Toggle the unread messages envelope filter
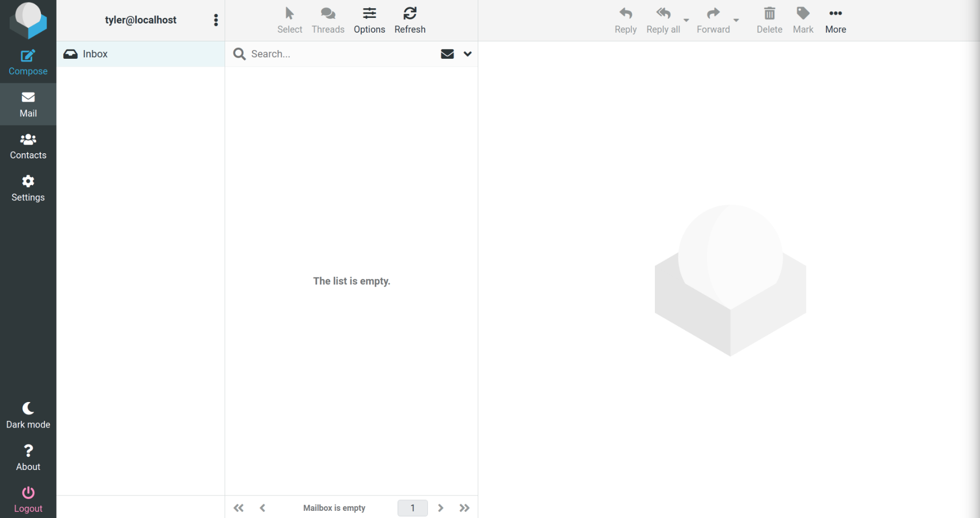The image size is (980, 518). point(447,54)
